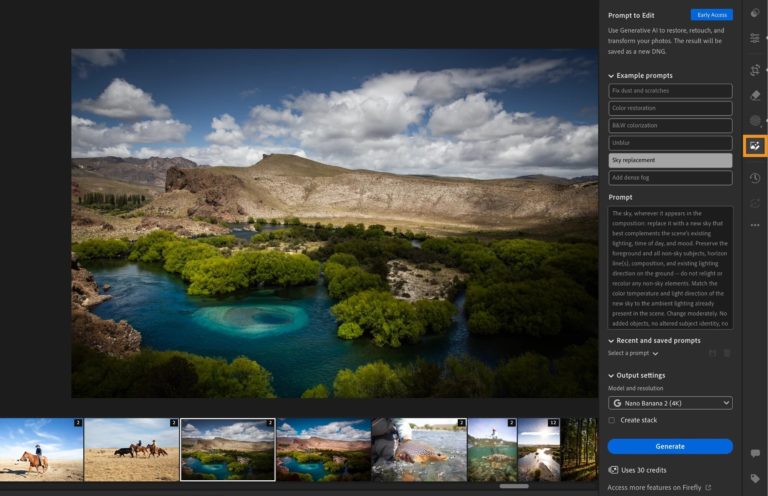Select the Crop and rotate tool
The height and width of the screenshot is (496, 768).
tap(755, 70)
